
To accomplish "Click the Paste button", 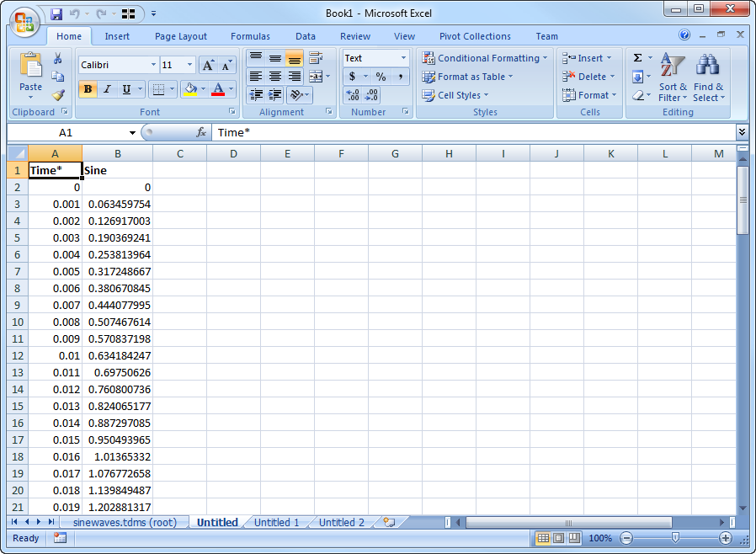I will coord(30,75).
